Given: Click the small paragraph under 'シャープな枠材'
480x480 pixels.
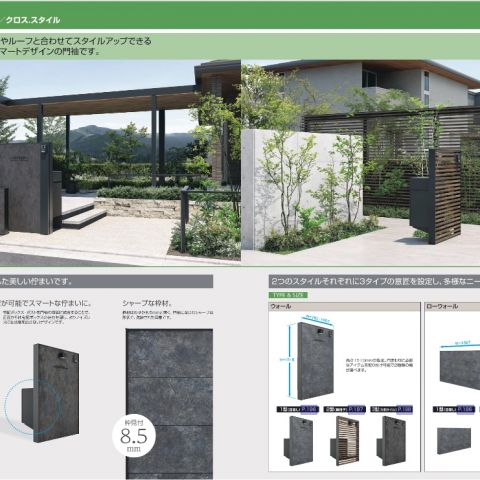Looking at the screenshot, I should 167,315.
